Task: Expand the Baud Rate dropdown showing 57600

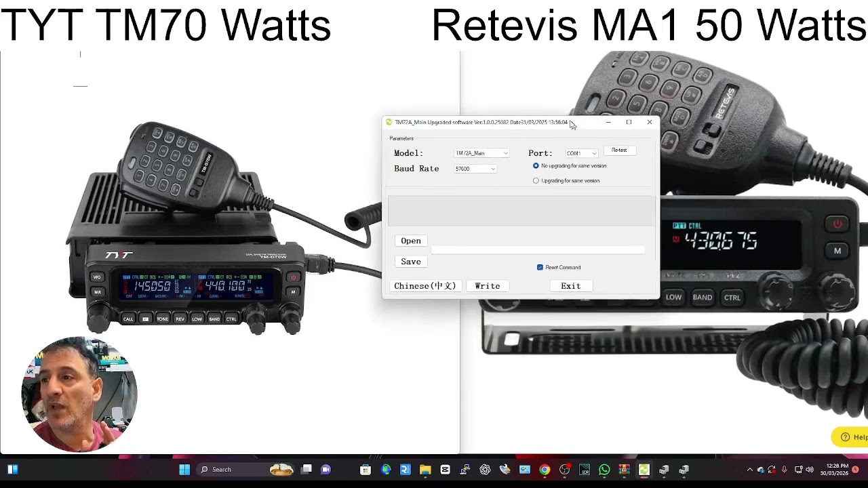Action: coord(475,169)
